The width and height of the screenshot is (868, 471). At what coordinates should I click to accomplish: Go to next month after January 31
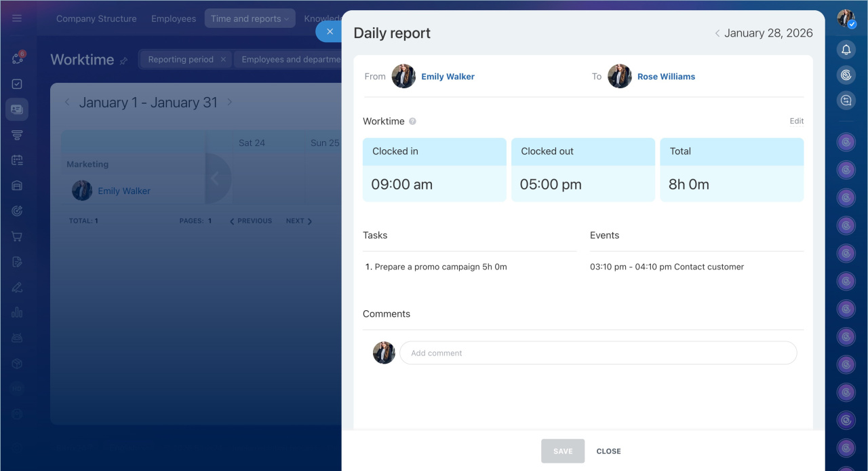(230, 102)
